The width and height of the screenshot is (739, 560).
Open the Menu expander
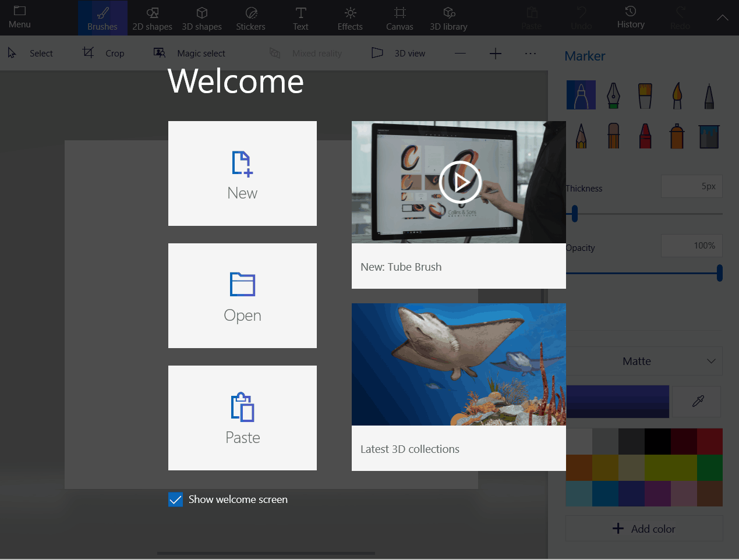[20, 17]
